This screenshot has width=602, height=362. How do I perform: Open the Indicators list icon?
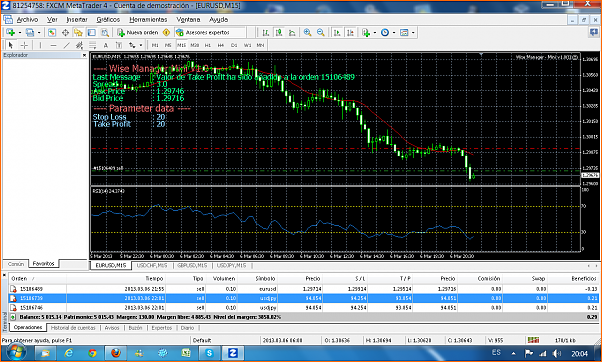pos(366,33)
